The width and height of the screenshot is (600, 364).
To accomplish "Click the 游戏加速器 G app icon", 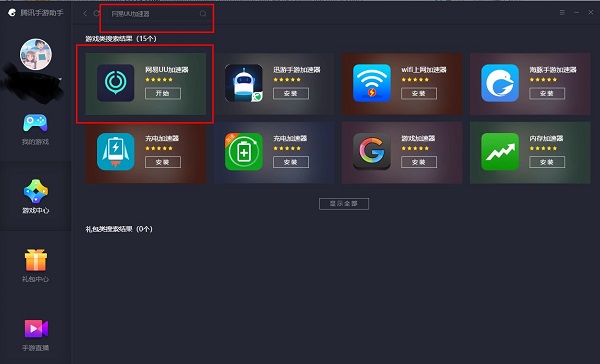I will click(x=372, y=152).
